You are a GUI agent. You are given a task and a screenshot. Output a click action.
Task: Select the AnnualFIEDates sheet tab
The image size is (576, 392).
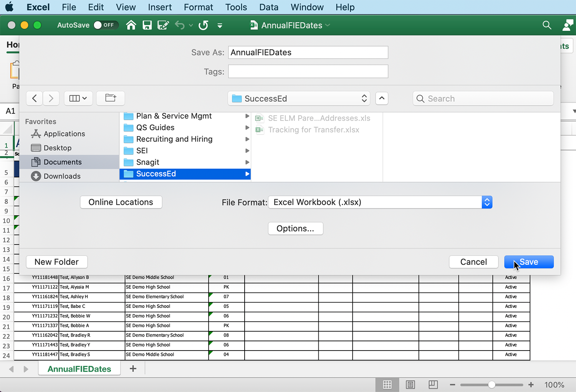click(79, 369)
